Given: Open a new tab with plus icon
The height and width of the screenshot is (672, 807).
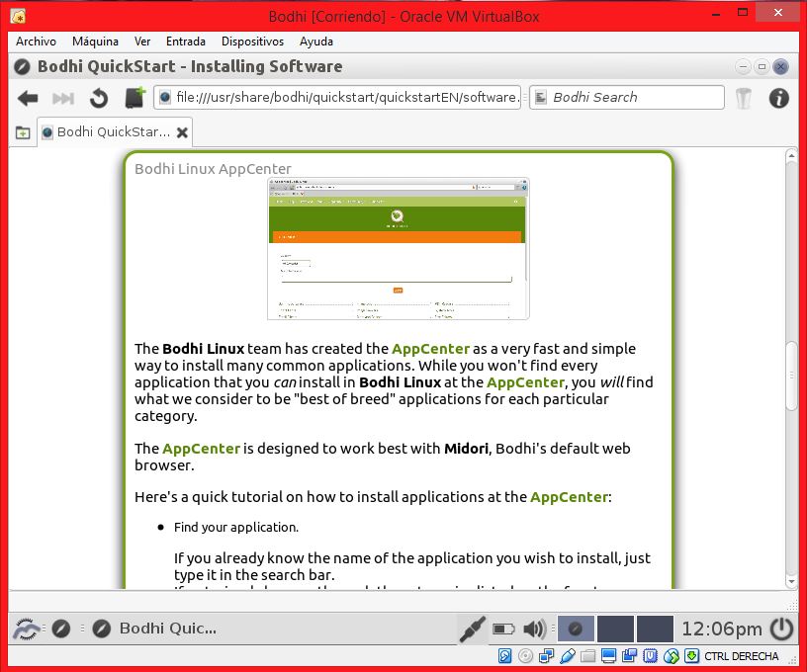Looking at the screenshot, I should click(23, 132).
